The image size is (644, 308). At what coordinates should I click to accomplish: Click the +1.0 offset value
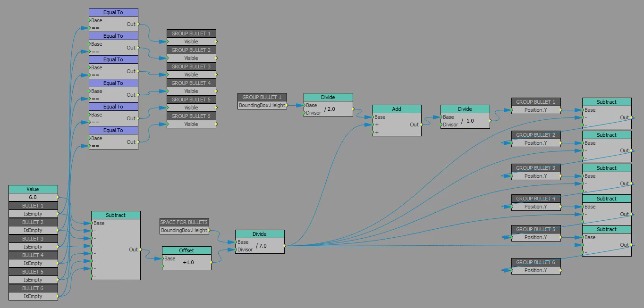point(188,262)
